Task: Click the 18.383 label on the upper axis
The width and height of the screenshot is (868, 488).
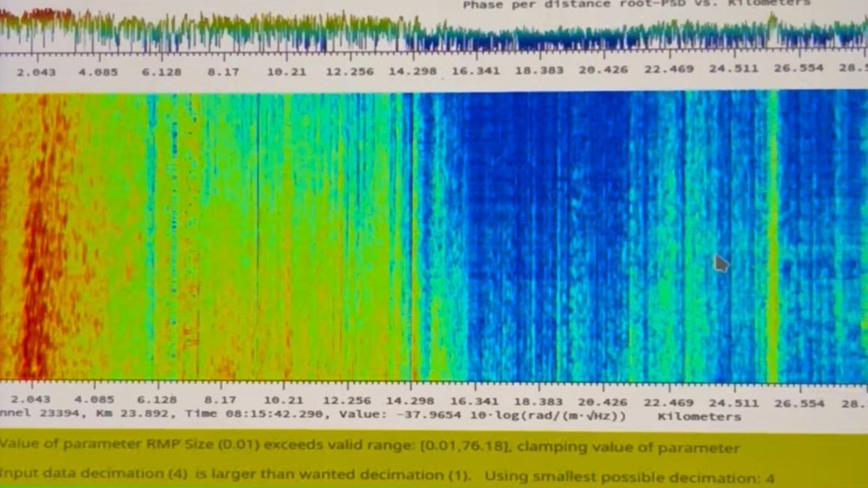Action: 539,70
